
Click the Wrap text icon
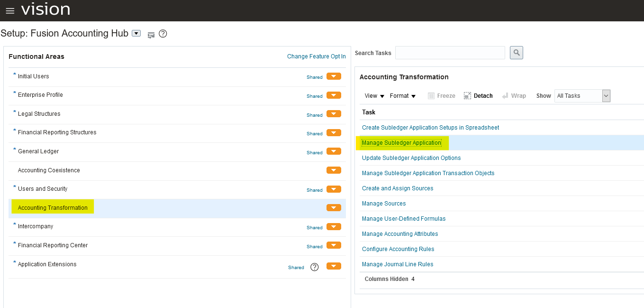pos(505,96)
